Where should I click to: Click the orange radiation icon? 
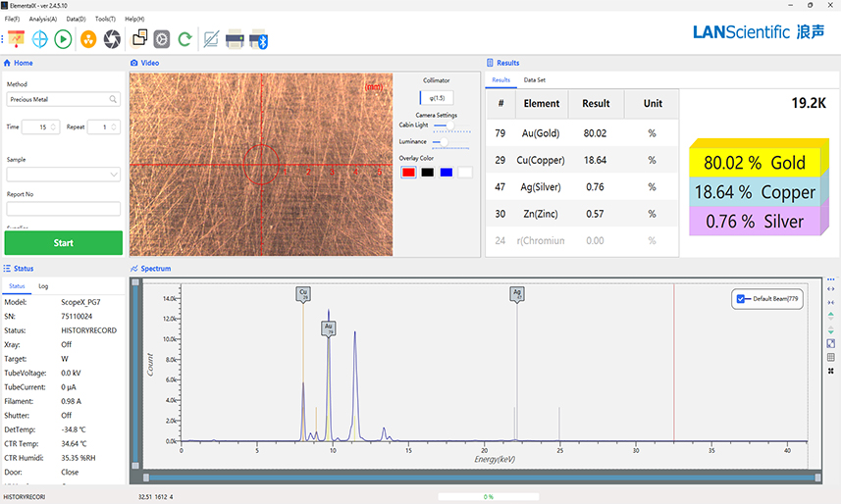[x=88, y=39]
